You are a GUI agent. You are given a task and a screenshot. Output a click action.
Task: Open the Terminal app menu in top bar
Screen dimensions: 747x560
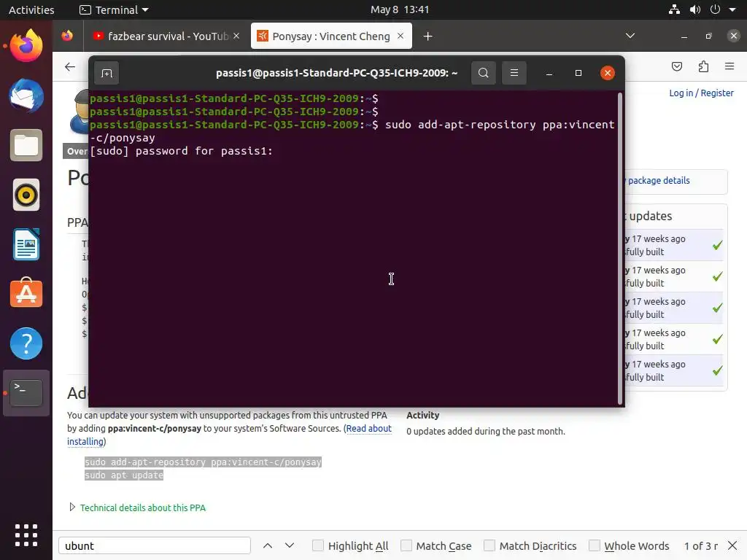coord(114,9)
